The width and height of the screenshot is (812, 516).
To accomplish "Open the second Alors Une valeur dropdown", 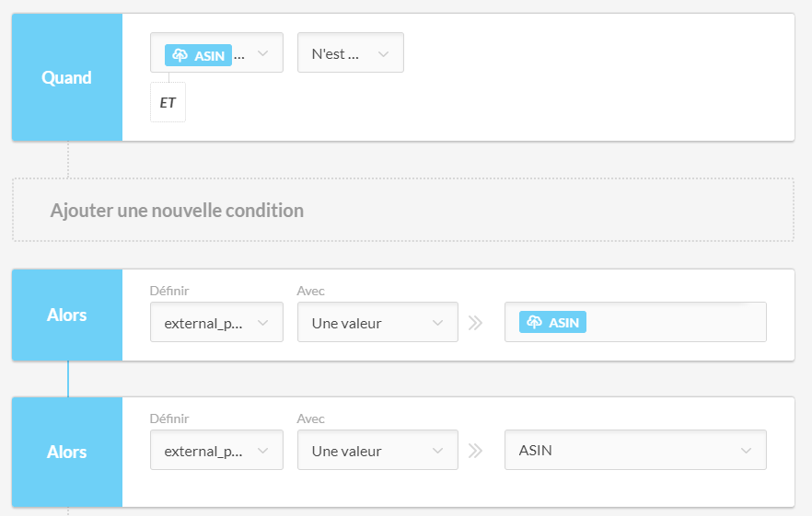I will click(377, 451).
